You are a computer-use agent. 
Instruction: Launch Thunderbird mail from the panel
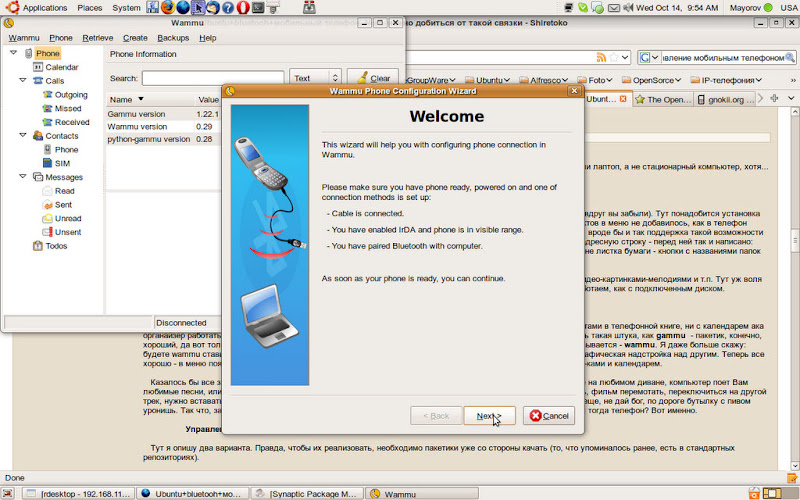[213, 7]
